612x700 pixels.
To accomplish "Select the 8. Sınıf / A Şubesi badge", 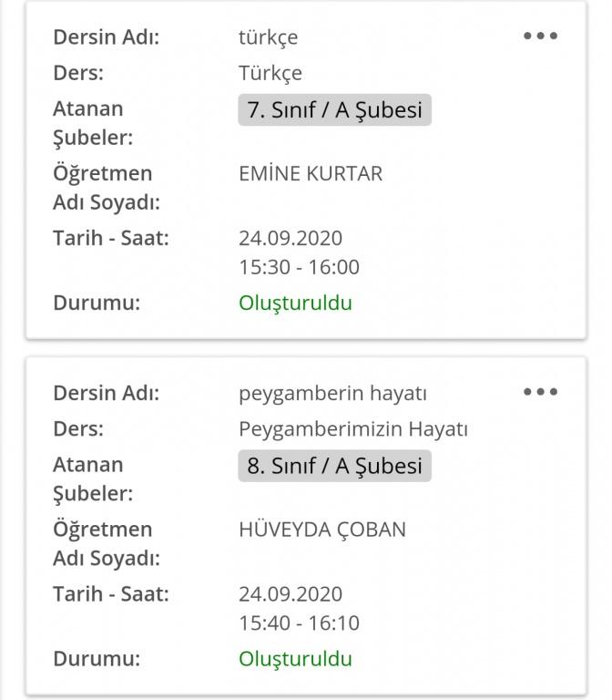I will 334,466.
